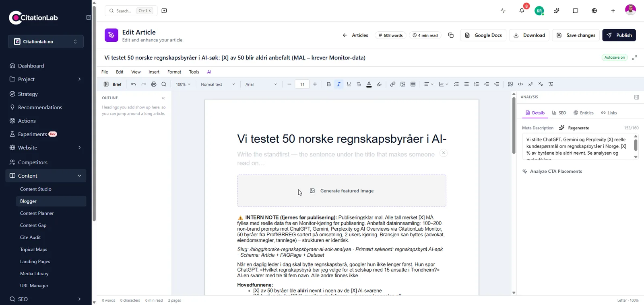Insert a table
The height and width of the screenshot is (305, 644).
coord(413,84)
